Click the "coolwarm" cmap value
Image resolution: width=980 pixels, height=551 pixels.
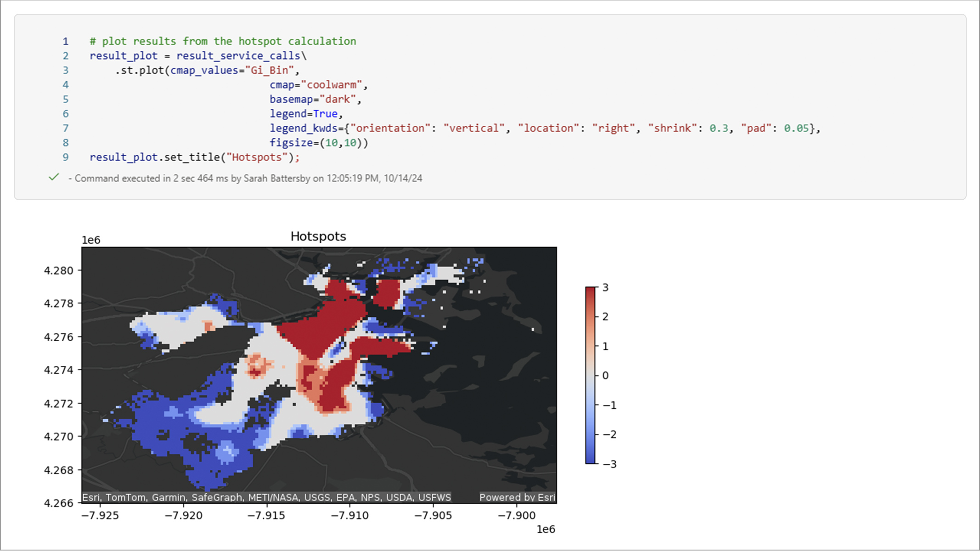tap(332, 85)
